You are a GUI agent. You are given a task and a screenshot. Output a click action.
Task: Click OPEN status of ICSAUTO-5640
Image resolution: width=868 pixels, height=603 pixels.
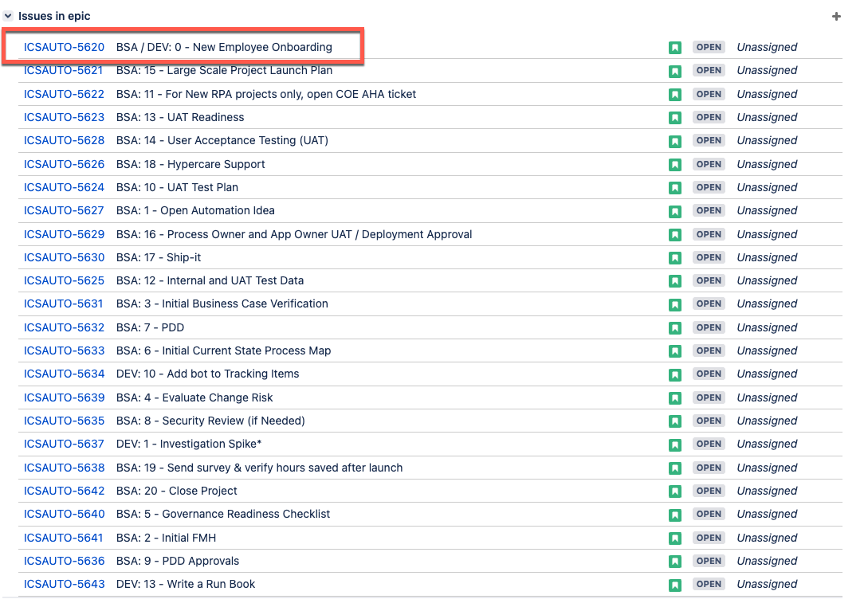(709, 514)
